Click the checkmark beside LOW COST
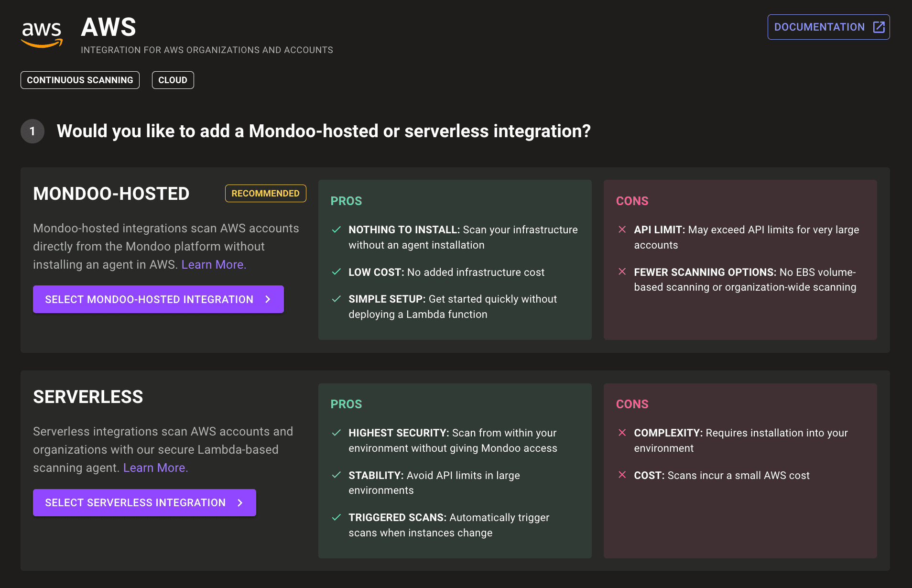 pyautogui.click(x=336, y=272)
